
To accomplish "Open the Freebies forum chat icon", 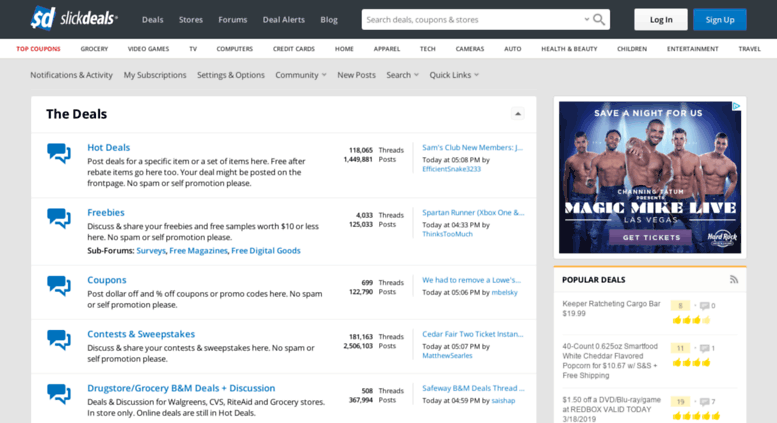I will (59, 218).
